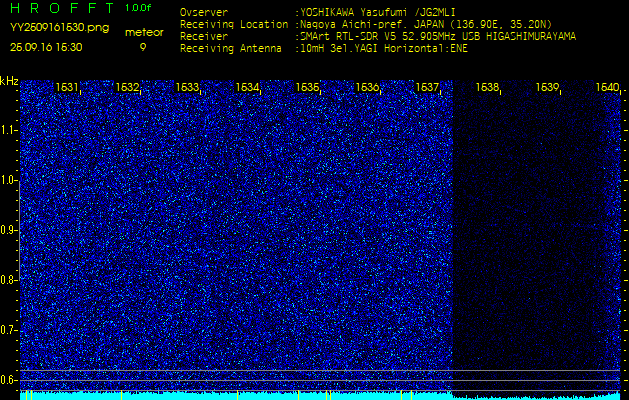Click the 1632 time label
The image size is (629, 400).
click(127, 87)
